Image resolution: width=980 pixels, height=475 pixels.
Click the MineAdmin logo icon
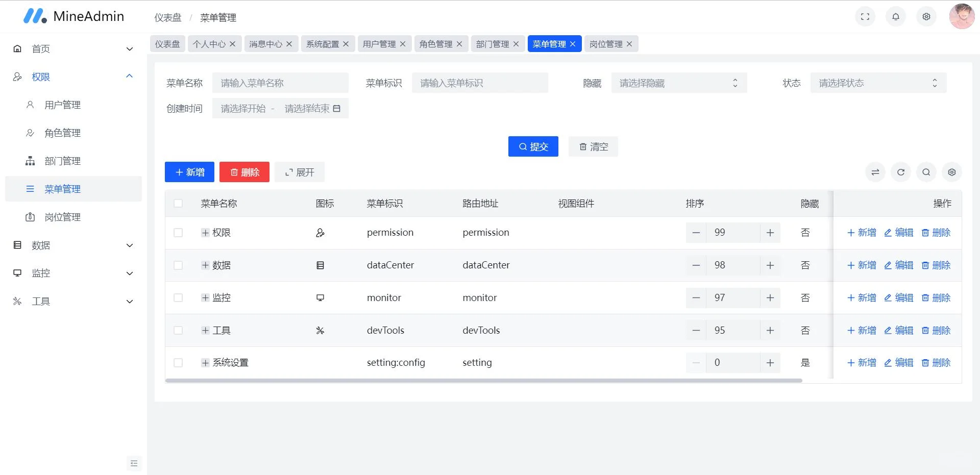[x=35, y=16]
